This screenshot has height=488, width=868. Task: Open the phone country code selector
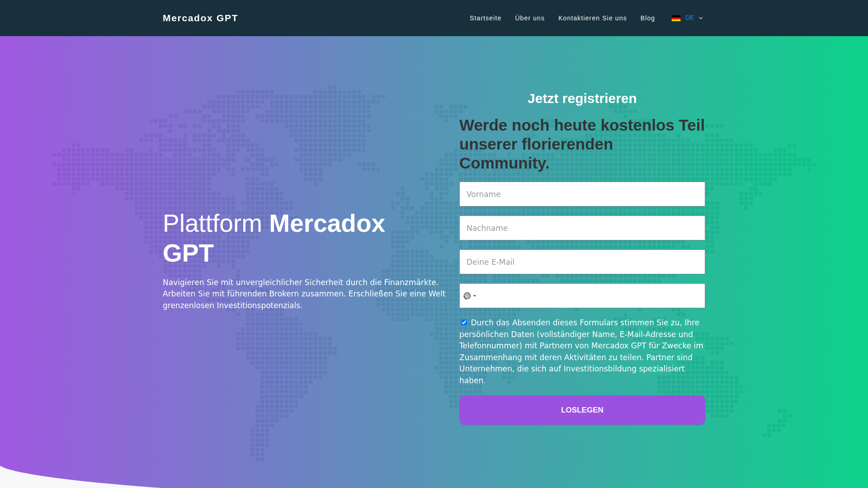coord(470,296)
